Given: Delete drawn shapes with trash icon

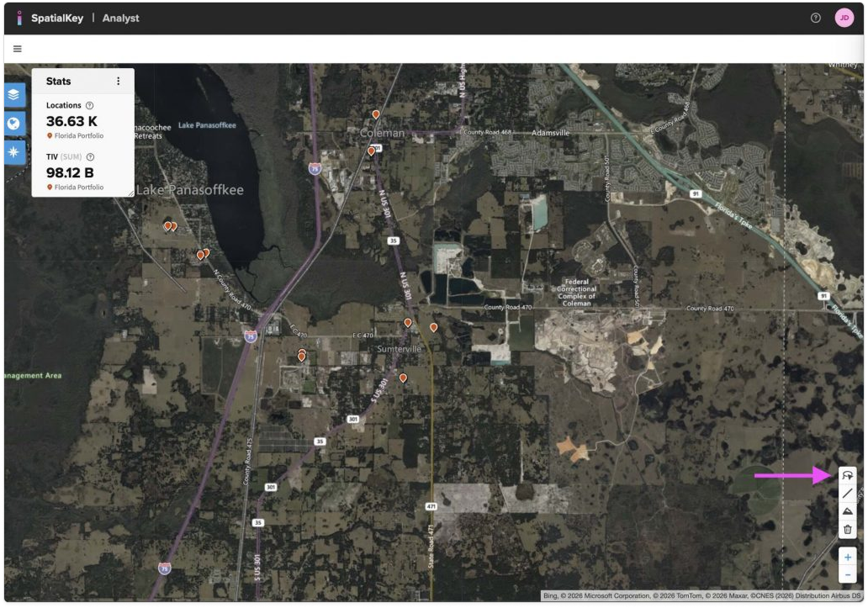Looking at the screenshot, I should (848, 529).
